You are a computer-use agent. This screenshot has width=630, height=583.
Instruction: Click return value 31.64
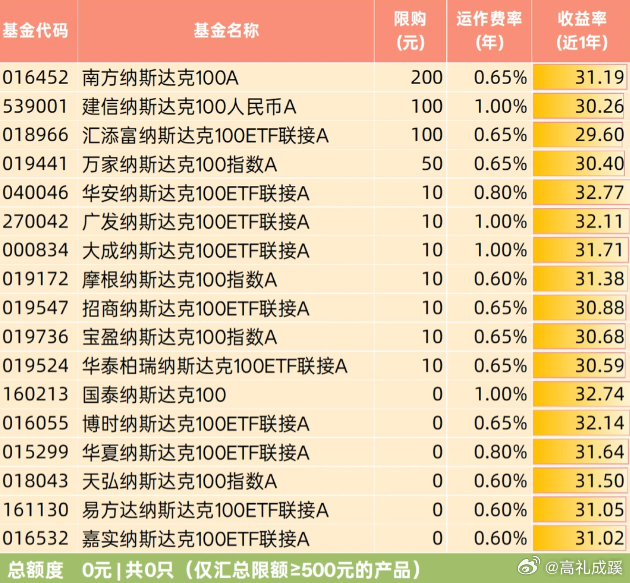tap(599, 452)
